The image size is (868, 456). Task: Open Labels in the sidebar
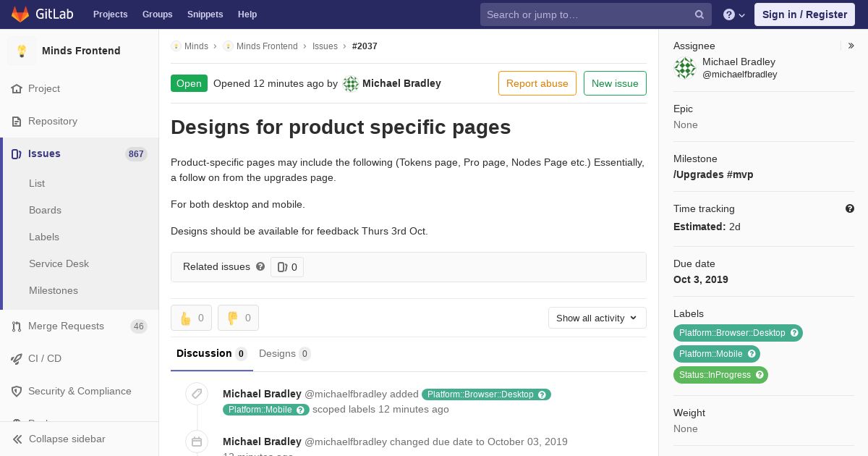[44, 237]
